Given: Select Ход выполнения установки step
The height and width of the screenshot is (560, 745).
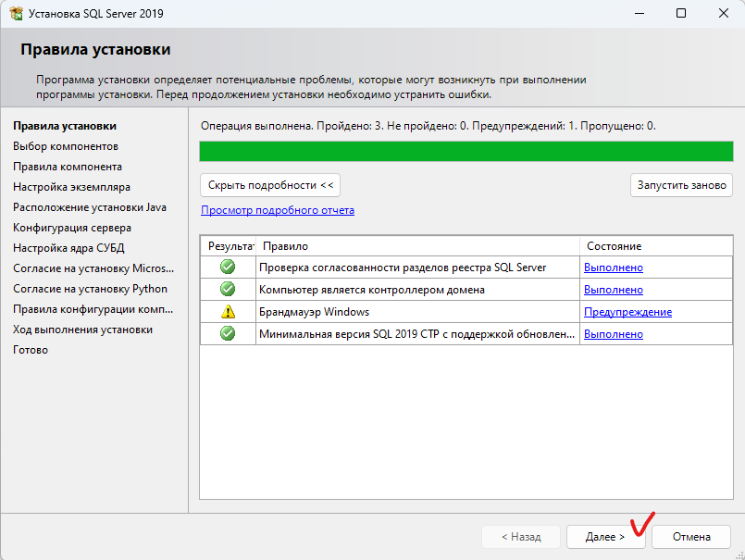Looking at the screenshot, I should 82,330.
